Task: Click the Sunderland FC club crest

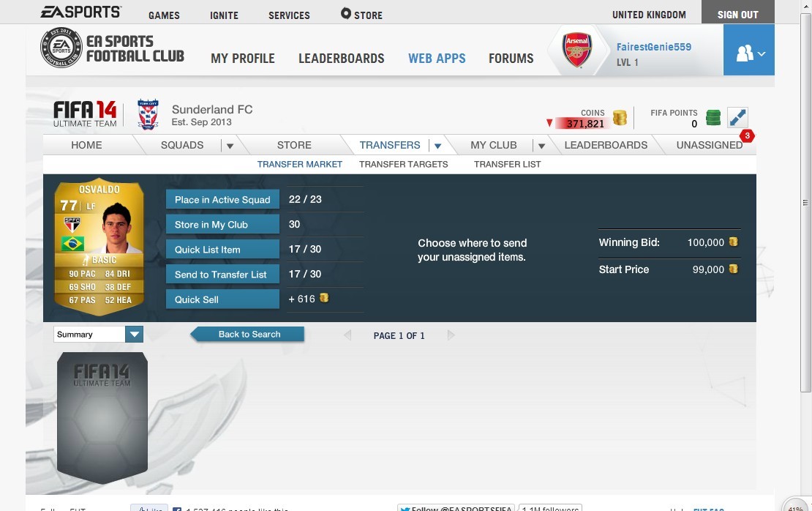Action: click(148, 114)
